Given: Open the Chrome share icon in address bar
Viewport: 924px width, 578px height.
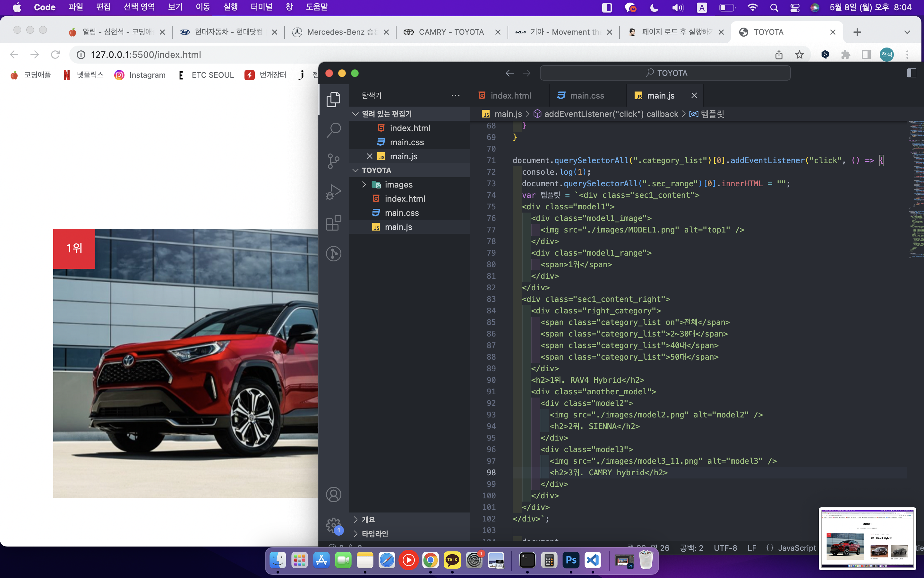Looking at the screenshot, I should pos(779,55).
